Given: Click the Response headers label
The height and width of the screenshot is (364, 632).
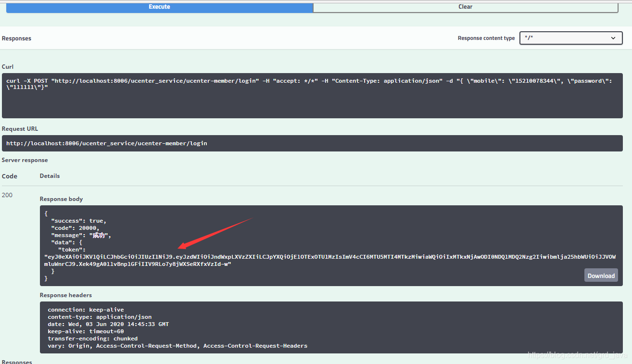Looking at the screenshot, I should [x=66, y=295].
